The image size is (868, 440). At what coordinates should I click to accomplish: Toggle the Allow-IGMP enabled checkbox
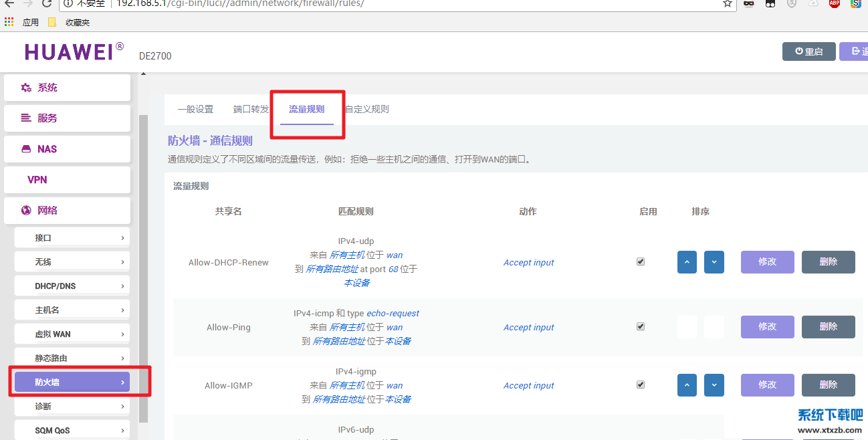point(641,384)
